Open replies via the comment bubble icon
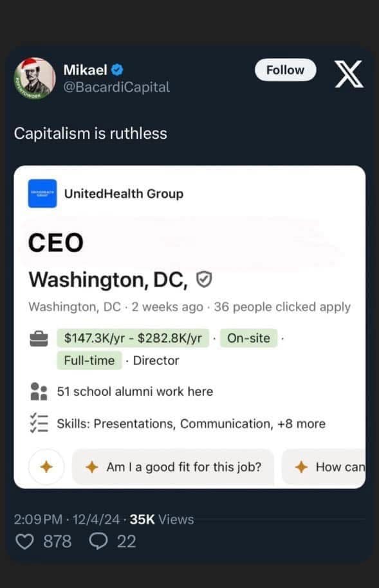This screenshot has width=379, height=588. 98,542
